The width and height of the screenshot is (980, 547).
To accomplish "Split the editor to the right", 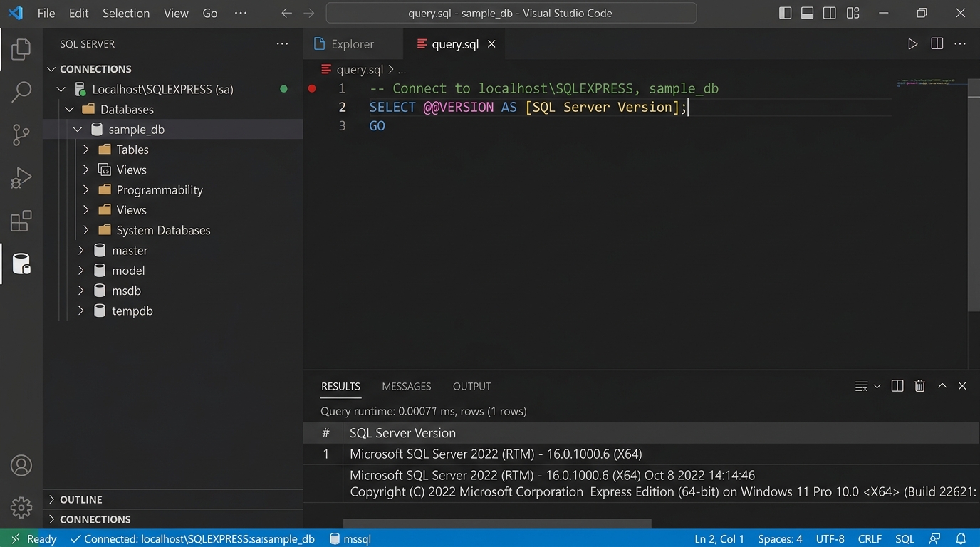I will click(x=937, y=44).
